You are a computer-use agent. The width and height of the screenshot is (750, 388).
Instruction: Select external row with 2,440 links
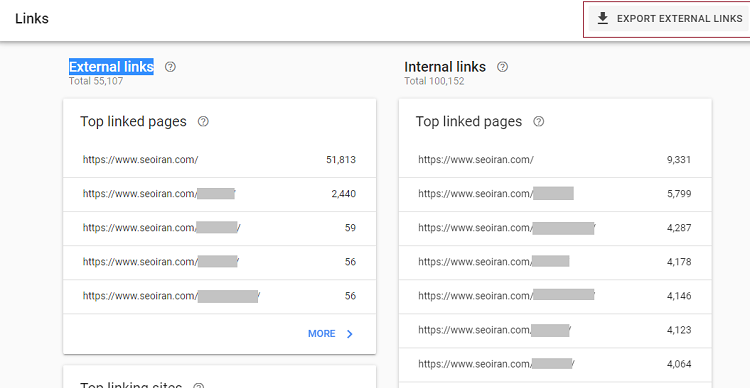[220, 194]
